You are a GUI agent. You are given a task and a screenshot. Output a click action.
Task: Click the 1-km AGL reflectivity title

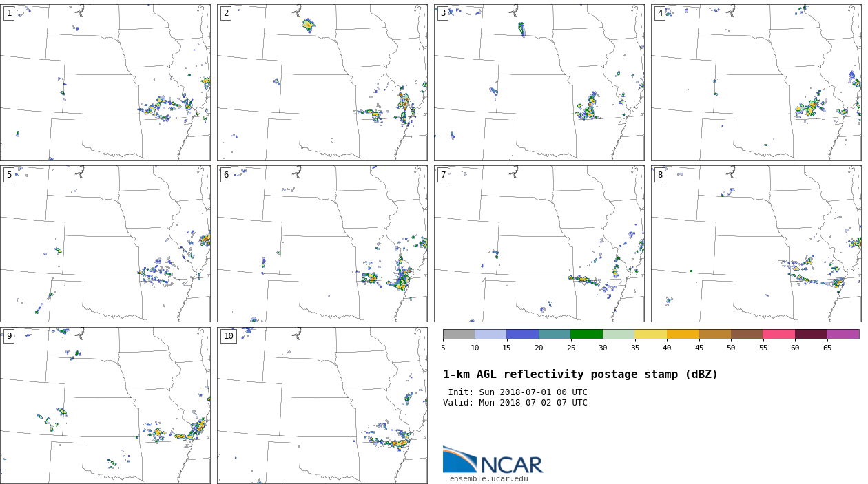click(x=580, y=375)
